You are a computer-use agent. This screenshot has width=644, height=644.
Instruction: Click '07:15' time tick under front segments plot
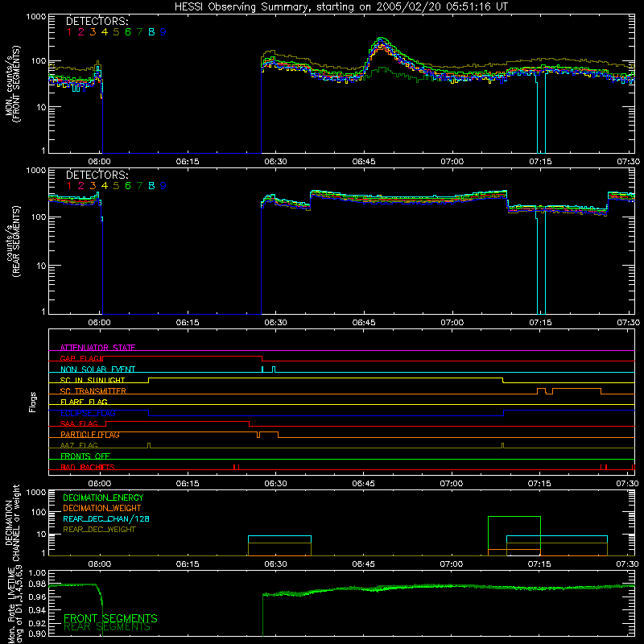coord(540,162)
